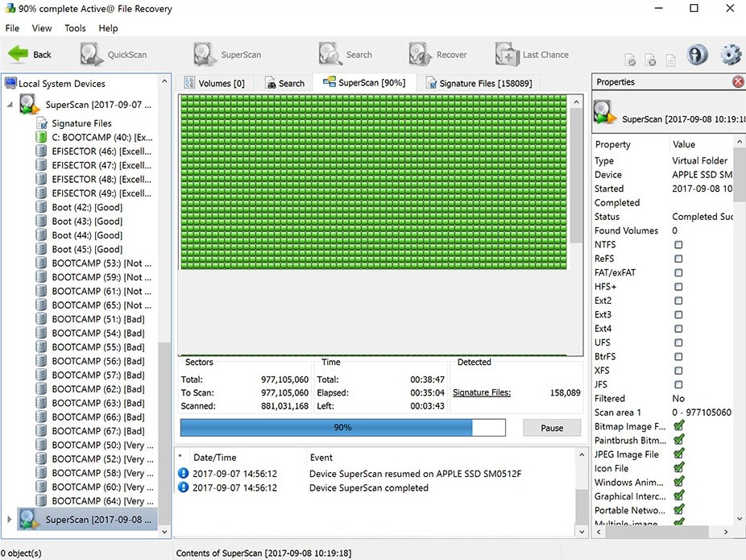Screen dimensions: 746x560
Task: Open the info (i) icon in toolbar
Action: click(x=697, y=54)
